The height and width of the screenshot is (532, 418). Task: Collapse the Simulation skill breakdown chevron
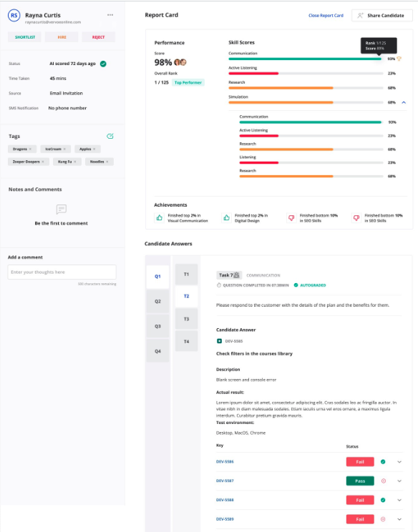coord(404,102)
